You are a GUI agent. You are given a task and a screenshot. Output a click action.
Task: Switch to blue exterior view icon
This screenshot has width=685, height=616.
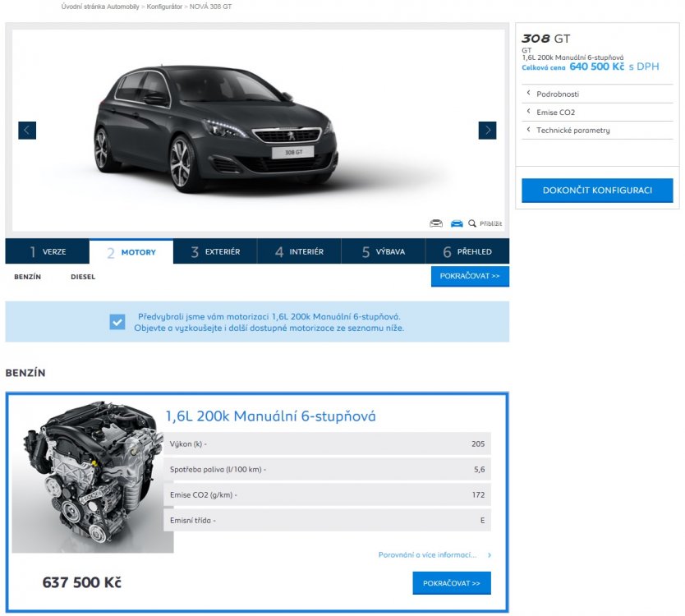[457, 223]
